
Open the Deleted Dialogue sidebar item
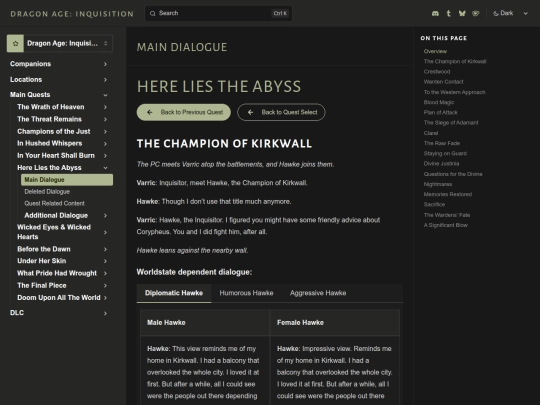tap(47, 192)
